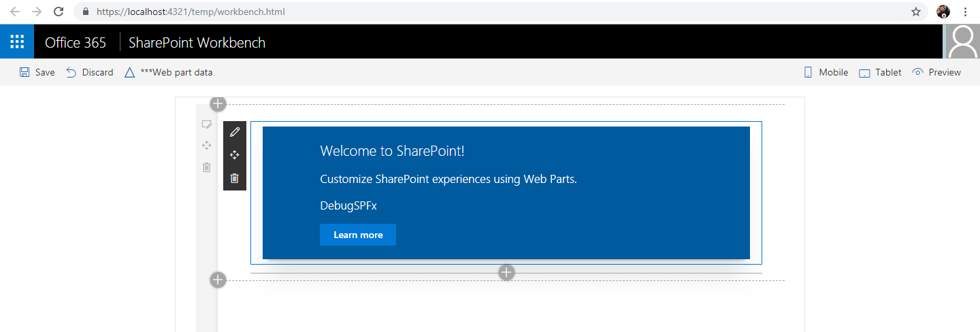
Task: Click the edit web part pencil icon
Action: (x=235, y=132)
